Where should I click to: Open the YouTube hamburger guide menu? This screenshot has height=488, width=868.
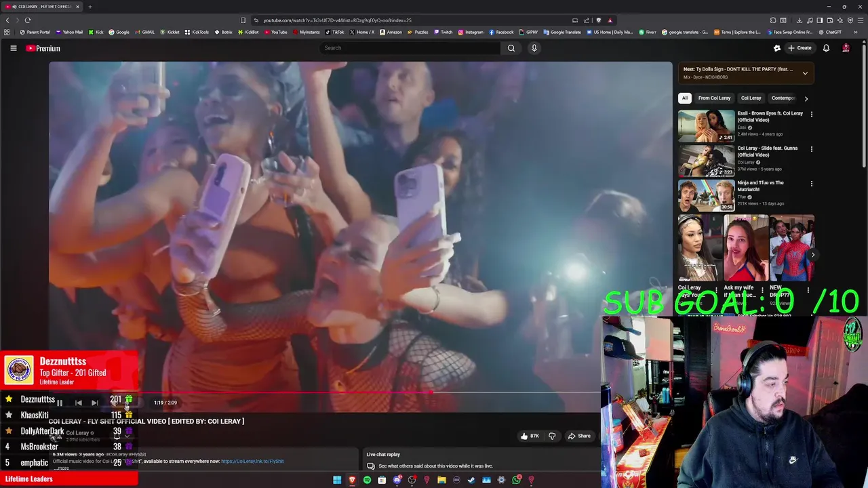(13, 48)
